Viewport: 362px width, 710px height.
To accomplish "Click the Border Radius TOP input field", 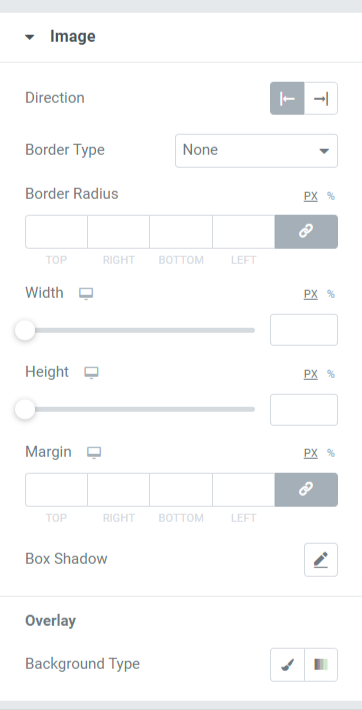I will [56, 232].
